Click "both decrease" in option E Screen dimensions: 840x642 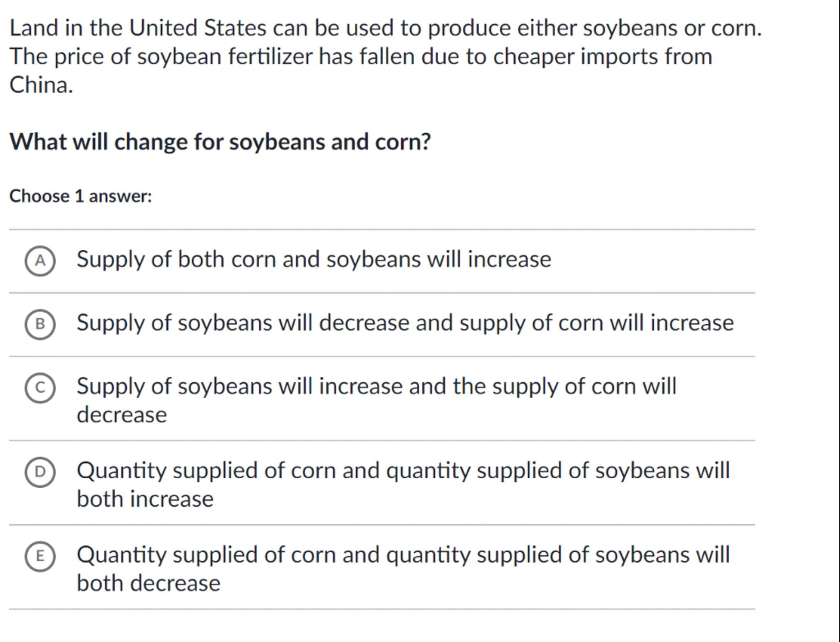[x=148, y=583]
